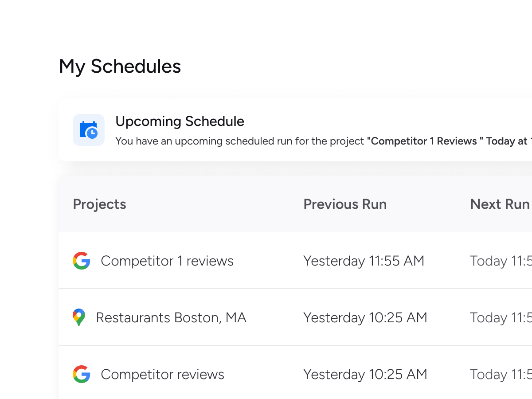Open the Competitor 1 reviews project
The width and height of the screenshot is (532, 399).
(167, 261)
